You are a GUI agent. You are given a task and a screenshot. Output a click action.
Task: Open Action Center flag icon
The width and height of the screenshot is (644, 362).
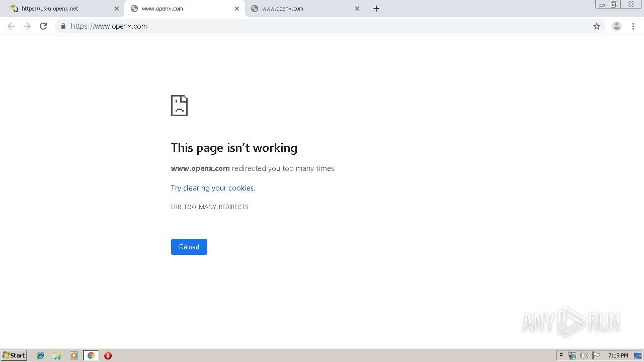pos(596,355)
